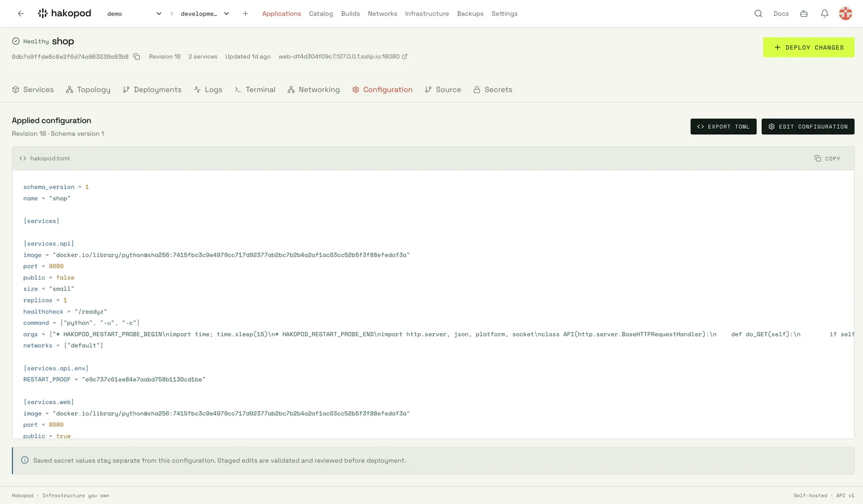
Task: Open the Networks menu
Action: pyautogui.click(x=382, y=14)
